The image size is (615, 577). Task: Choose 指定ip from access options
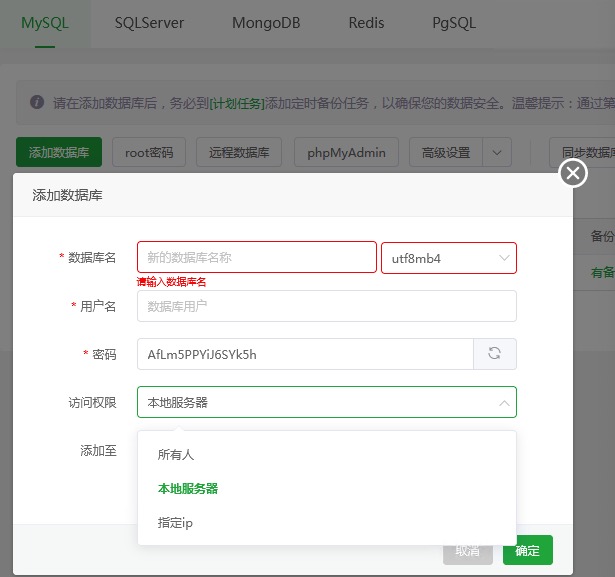tap(327, 523)
